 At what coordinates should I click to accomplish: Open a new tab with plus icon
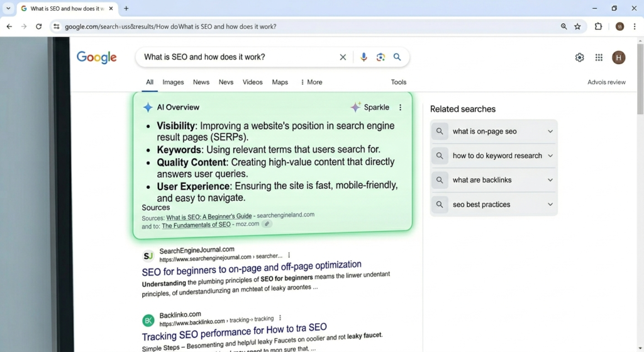(126, 8)
